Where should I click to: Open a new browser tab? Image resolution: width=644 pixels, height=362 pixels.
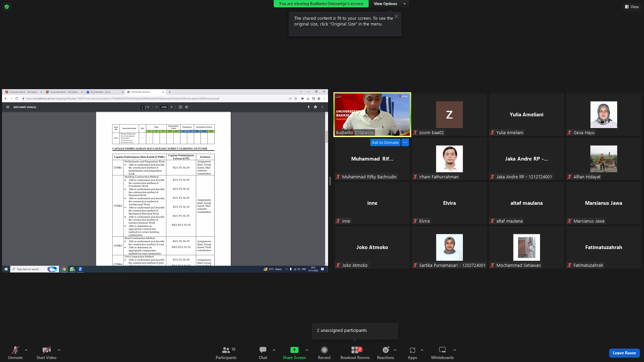[x=169, y=92]
